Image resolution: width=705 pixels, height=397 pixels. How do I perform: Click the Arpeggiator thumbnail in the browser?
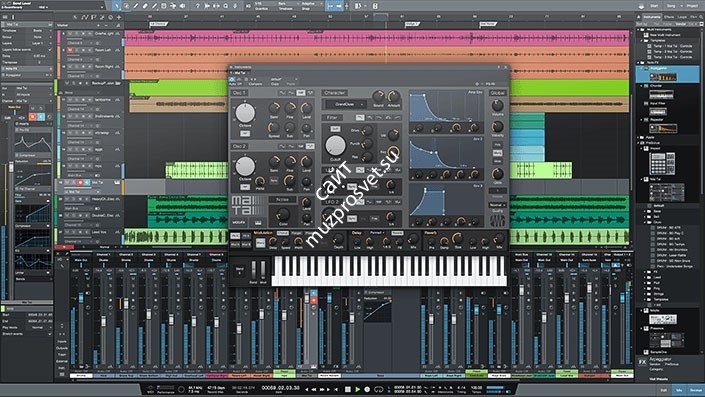[x=663, y=77]
